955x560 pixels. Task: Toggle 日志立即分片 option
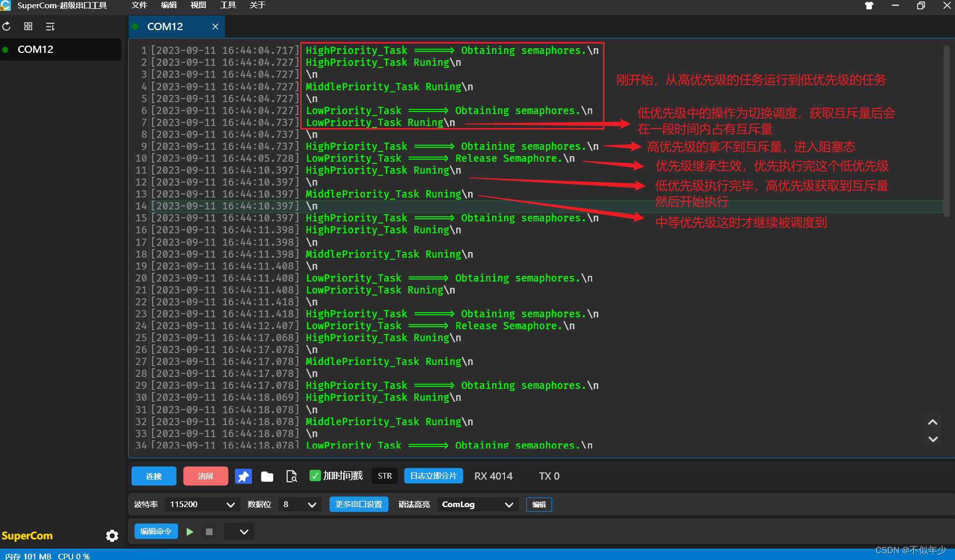point(433,476)
